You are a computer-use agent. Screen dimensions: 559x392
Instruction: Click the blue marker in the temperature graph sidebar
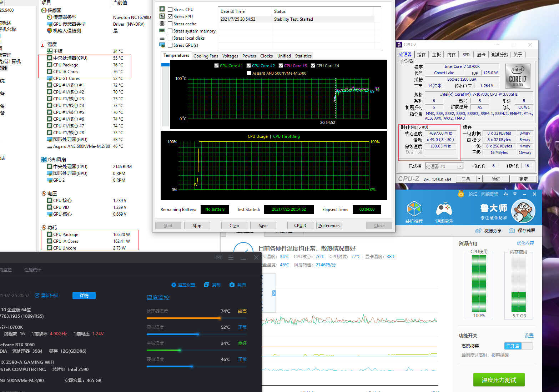point(165,65)
